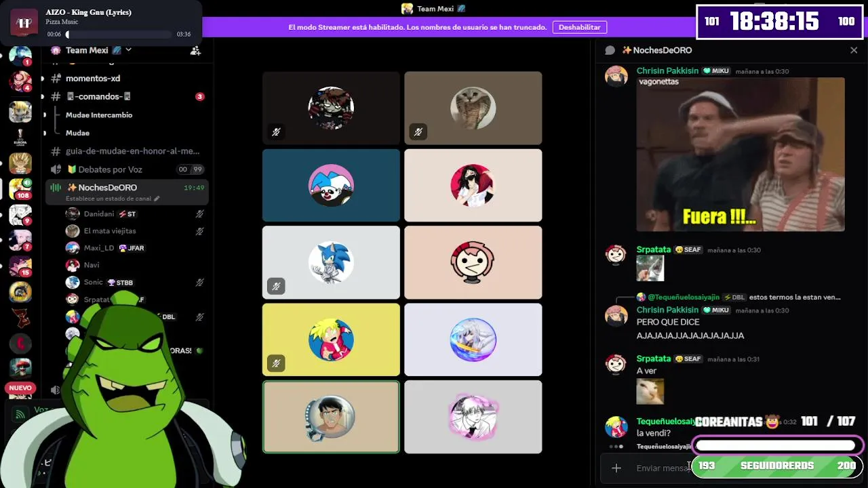
Task: Click plus attachment button in message bar
Action: 616,468
